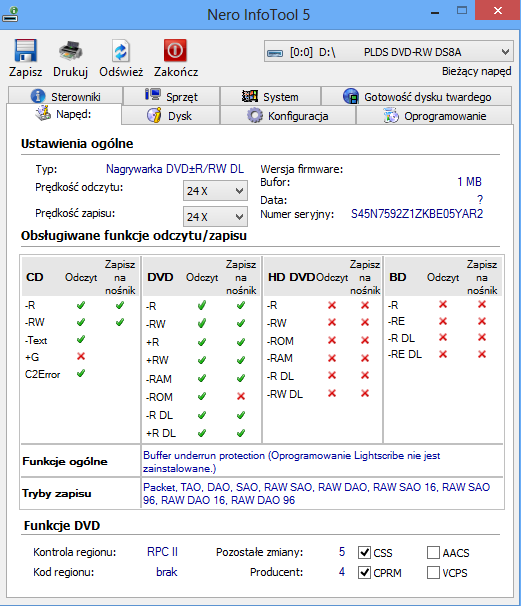
Task: Click the red cross for HD DVD -RAM write
Action: [365, 358]
